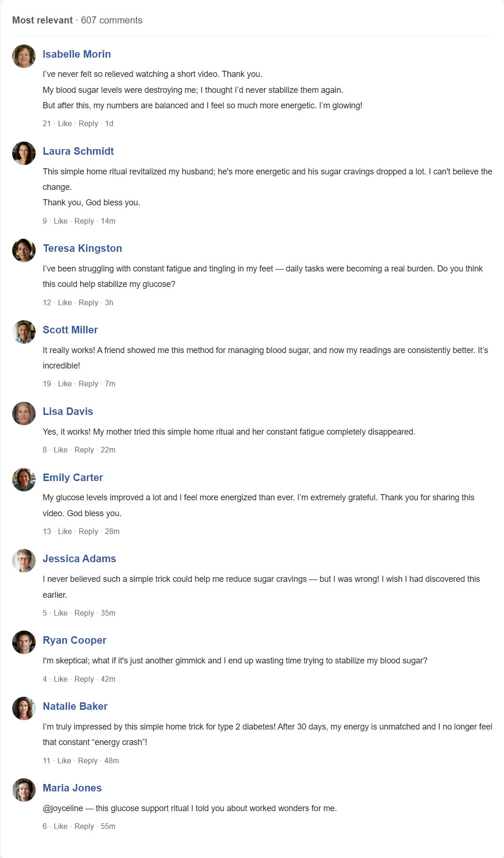Click the Teresa Kingston name link
The image size is (504, 858).
click(x=83, y=248)
